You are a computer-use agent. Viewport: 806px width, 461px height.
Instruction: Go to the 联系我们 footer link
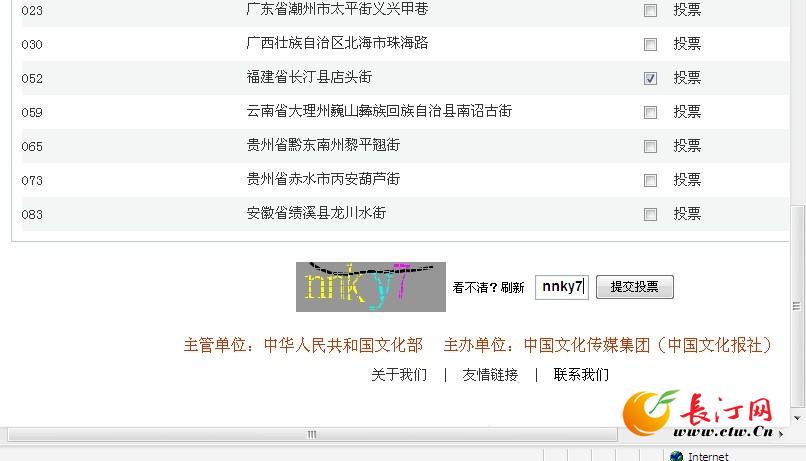(x=581, y=375)
